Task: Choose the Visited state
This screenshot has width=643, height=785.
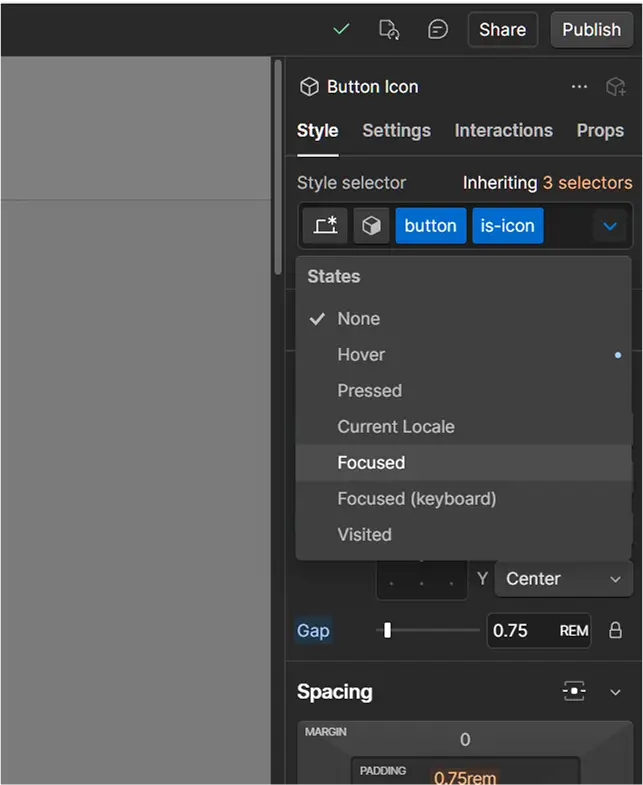Action: coord(463,535)
